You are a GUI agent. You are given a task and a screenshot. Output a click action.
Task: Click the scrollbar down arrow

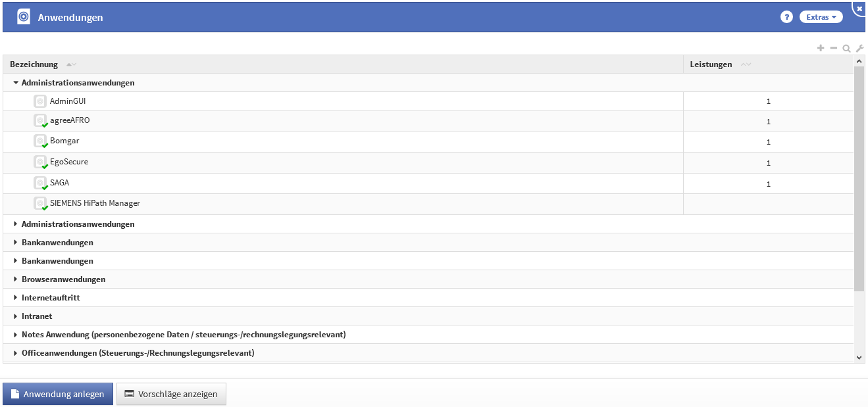pyautogui.click(x=859, y=356)
